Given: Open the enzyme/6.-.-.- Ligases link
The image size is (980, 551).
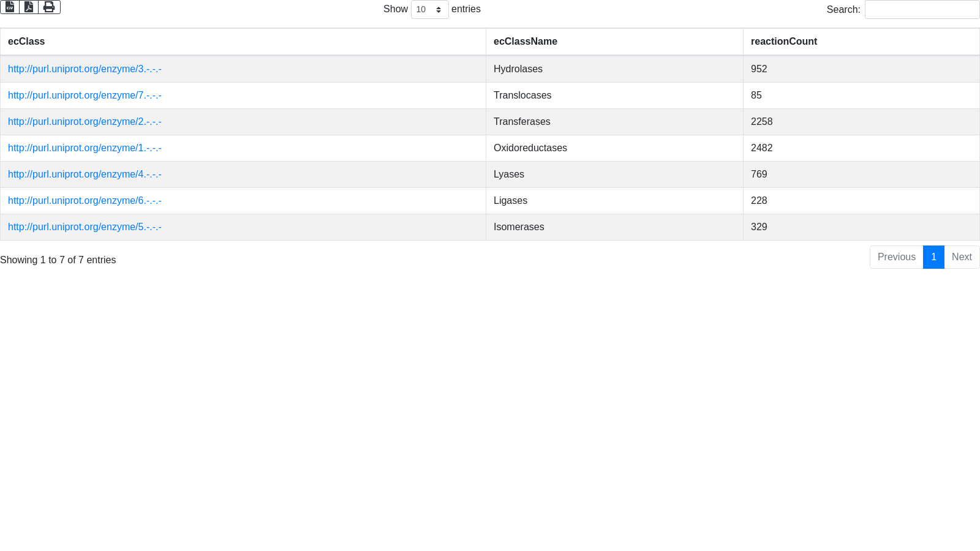Looking at the screenshot, I should click(x=85, y=201).
